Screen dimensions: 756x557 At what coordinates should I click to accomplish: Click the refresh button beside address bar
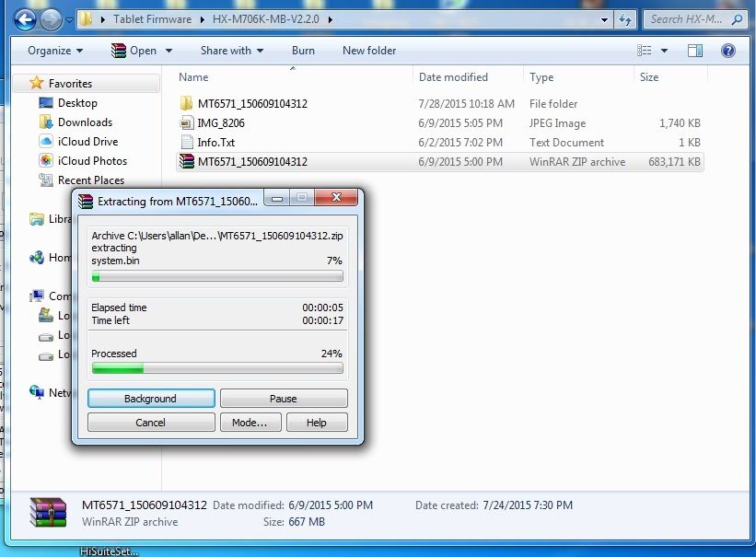(626, 18)
